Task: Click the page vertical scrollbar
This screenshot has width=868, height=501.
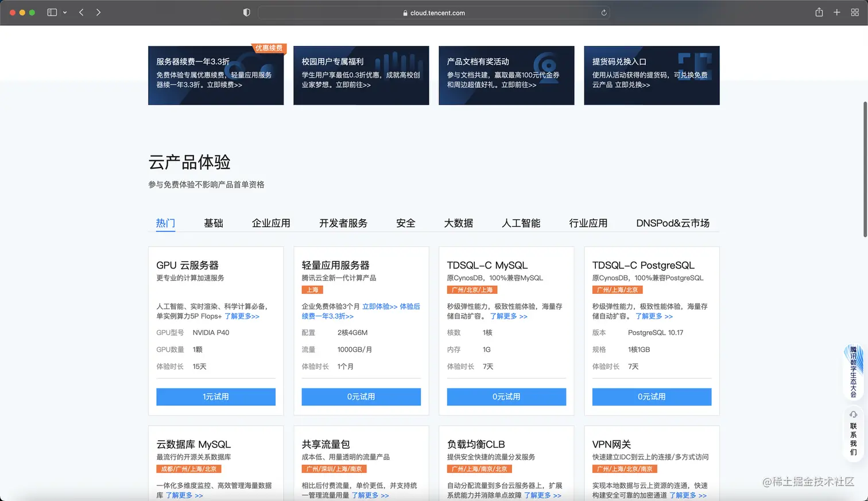Action: pos(865,169)
